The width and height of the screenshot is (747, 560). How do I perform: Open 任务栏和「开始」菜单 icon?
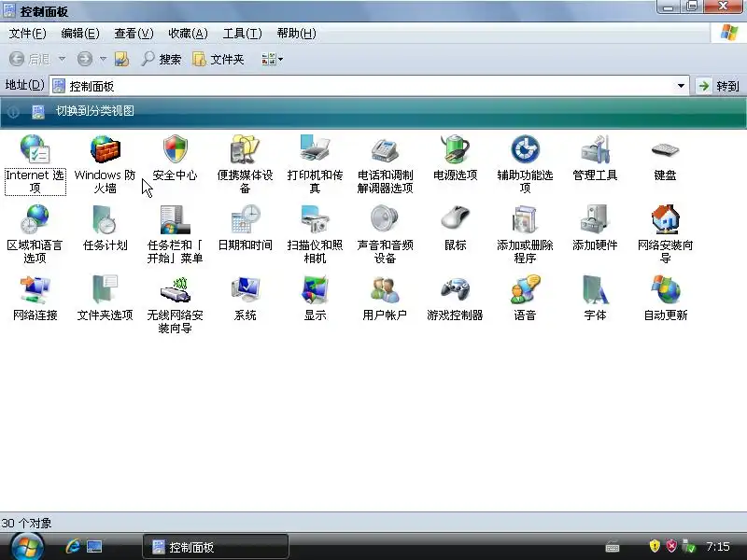176,218
